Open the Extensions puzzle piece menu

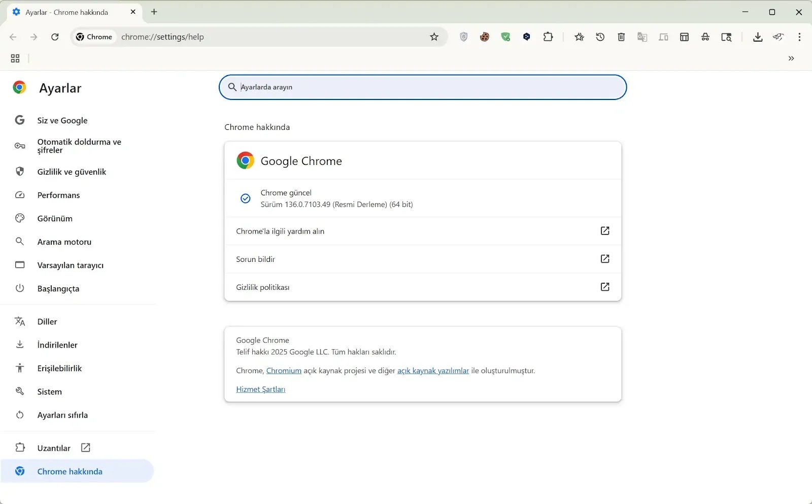[548, 37]
